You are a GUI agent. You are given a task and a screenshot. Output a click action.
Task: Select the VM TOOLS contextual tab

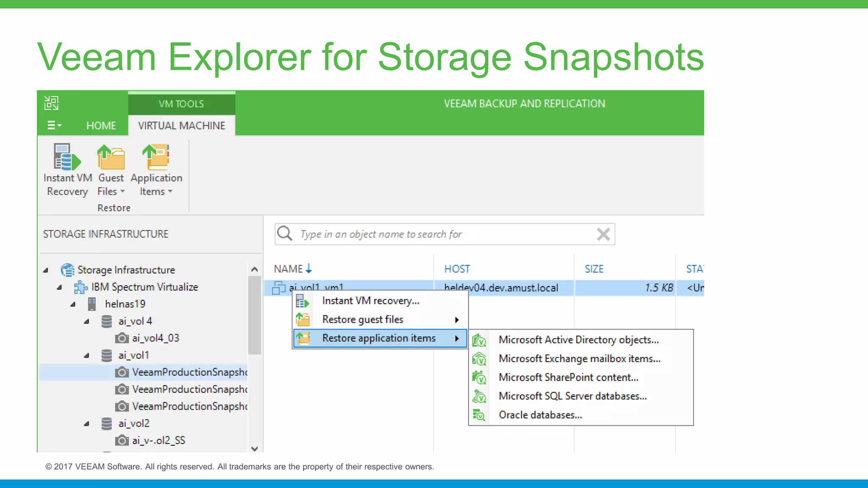[x=181, y=104]
